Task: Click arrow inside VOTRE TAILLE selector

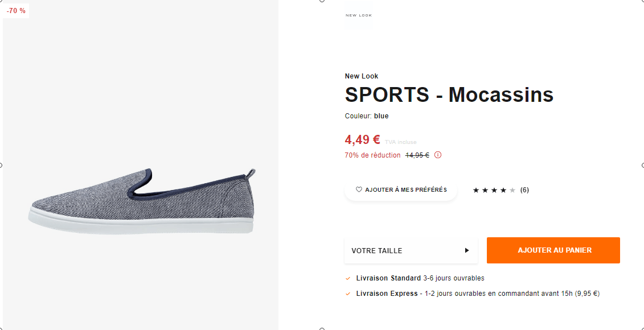Action: pos(466,250)
